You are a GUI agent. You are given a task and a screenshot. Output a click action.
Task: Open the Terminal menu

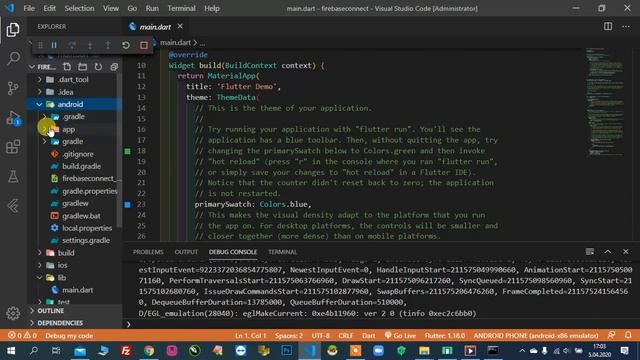click(x=181, y=8)
